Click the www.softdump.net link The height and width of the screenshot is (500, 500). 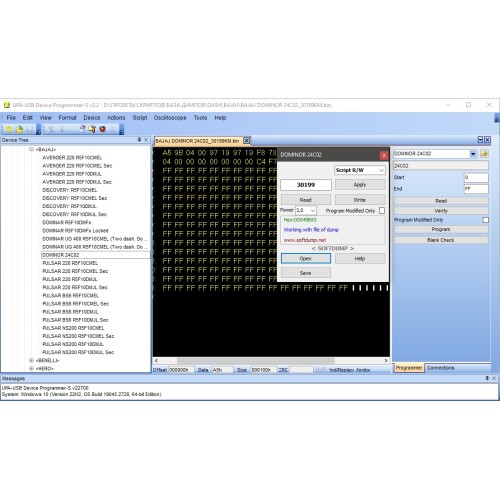[305, 240]
